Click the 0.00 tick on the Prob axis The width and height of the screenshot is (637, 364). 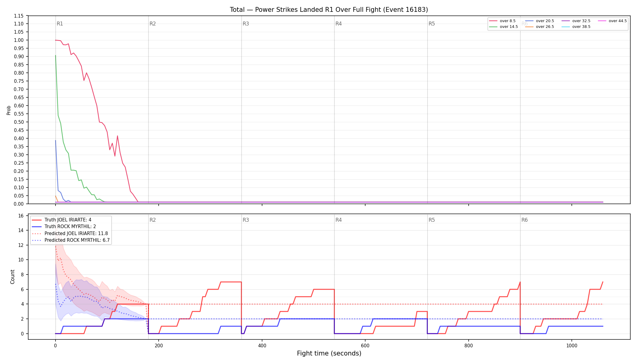[x=19, y=204]
